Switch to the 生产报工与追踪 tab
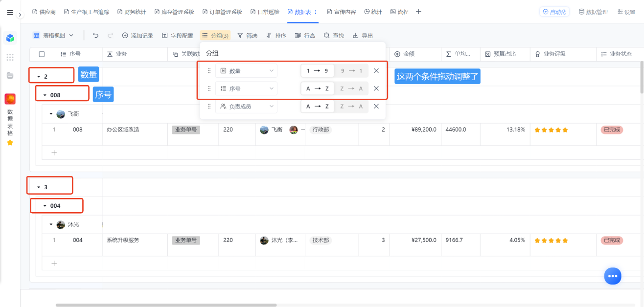Image resolution: width=644 pixels, height=307 pixels. [87, 12]
